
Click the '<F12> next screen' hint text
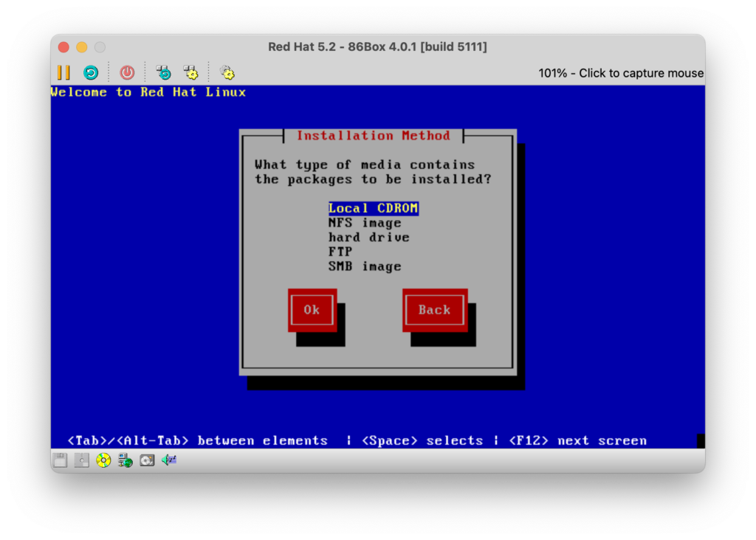[x=577, y=440]
